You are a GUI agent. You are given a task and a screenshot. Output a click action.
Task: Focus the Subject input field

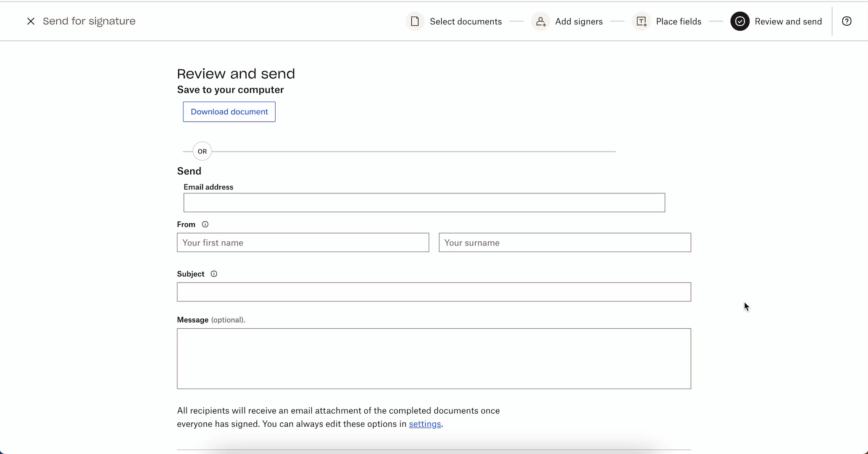tap(434, 292)
